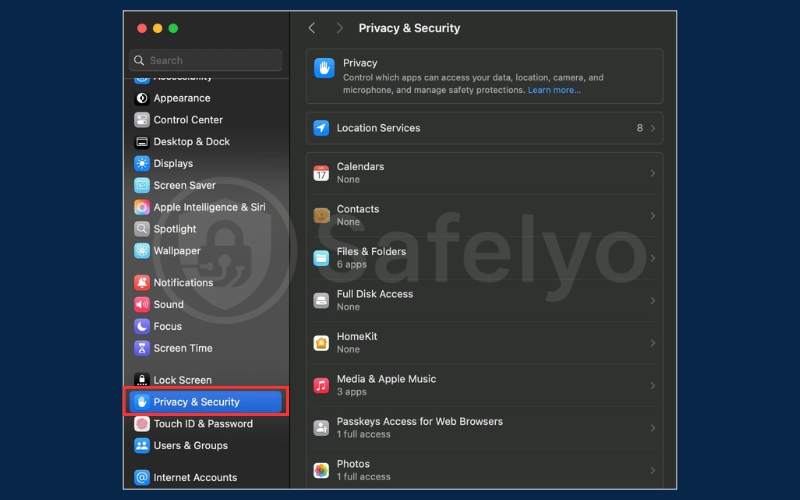The width and height of the screenshot is (800, 500).
Task: Click the Screen Saver label text
Action: (185, 185)
